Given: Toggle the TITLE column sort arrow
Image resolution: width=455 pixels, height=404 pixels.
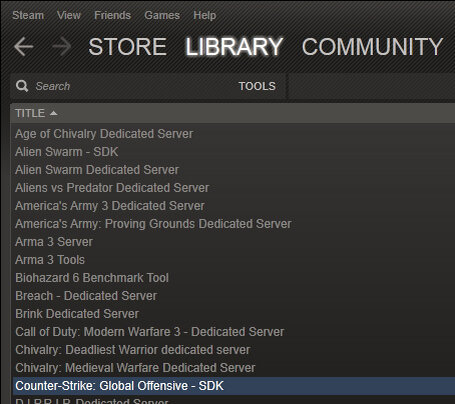Looking at the screenshot, I should click(53, 113).
